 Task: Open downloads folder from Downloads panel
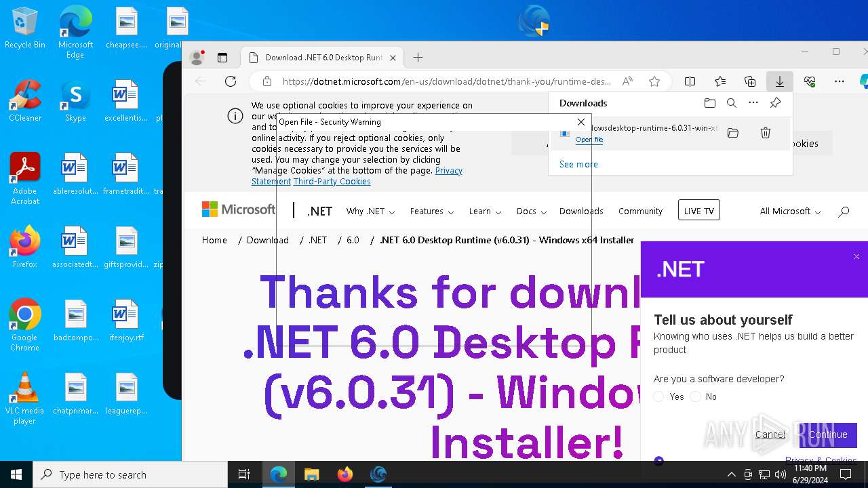710,103
